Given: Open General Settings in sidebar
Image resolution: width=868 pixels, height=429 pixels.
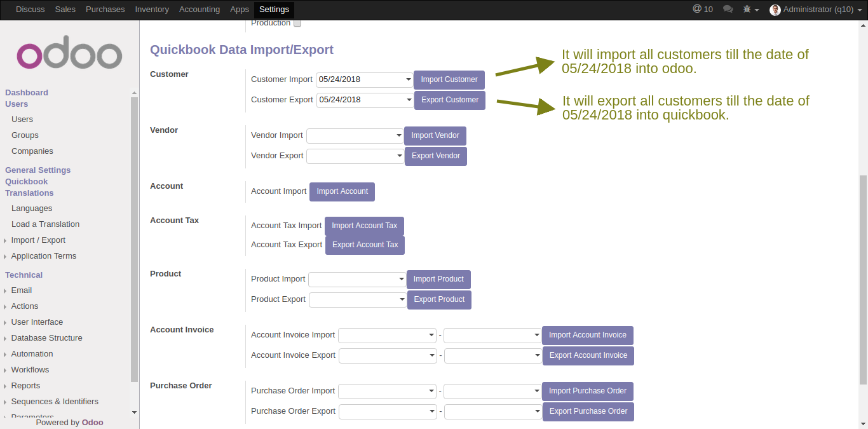Looking at the screenshot, I should 38,170.
